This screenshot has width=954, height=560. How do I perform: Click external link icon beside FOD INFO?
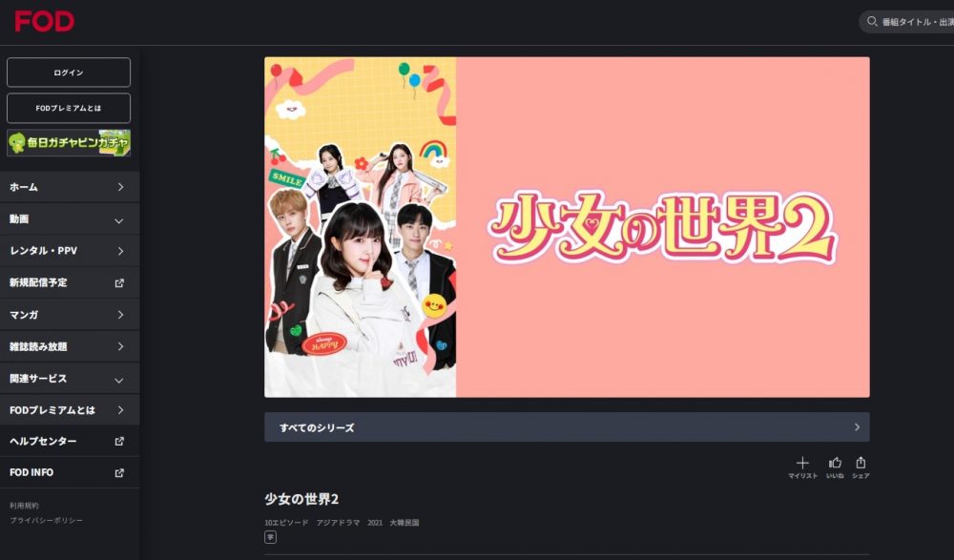coord(119,473)
